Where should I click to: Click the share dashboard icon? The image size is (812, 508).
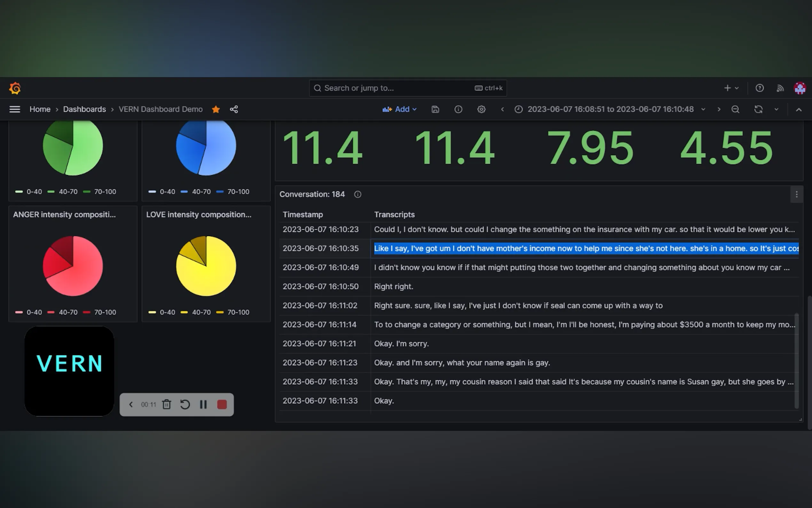pos(234,109)
